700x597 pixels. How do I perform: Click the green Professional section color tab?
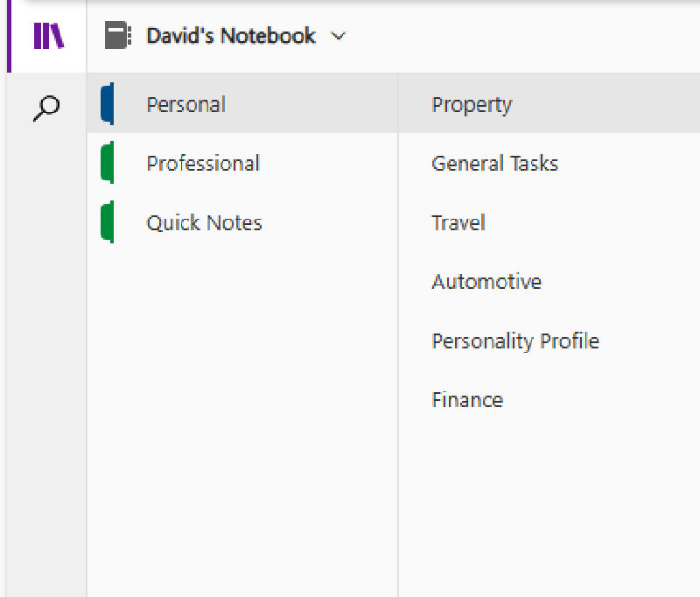(x=108, y=163)
